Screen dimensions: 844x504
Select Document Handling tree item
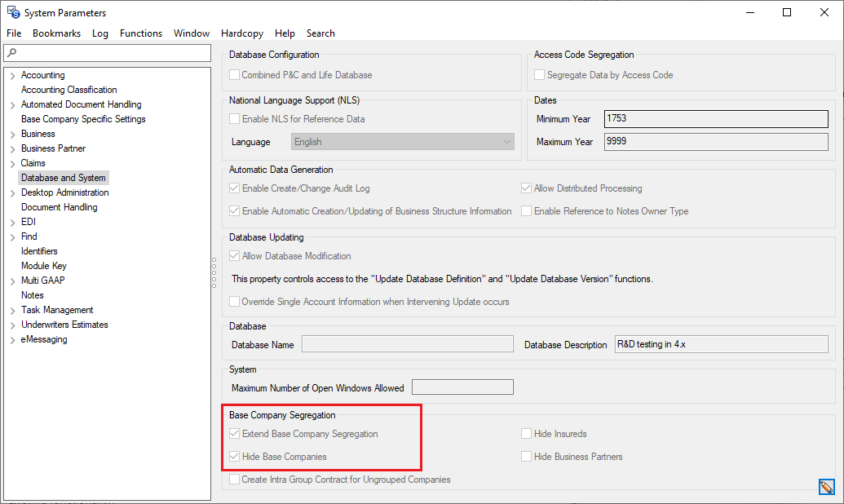click(59, 207)
